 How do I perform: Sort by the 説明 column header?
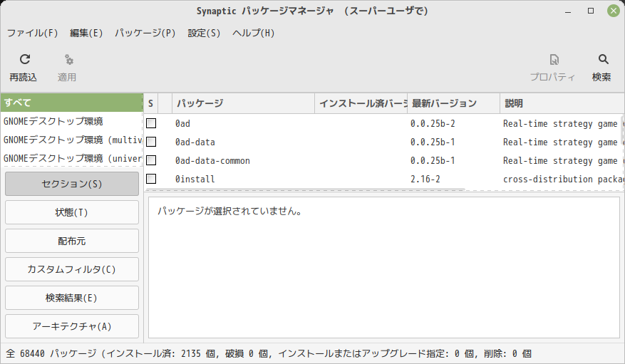coord(562,103)
